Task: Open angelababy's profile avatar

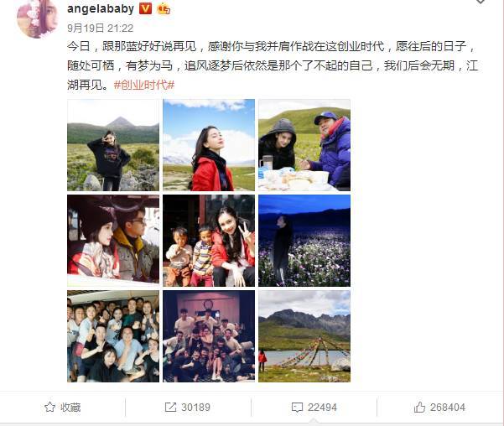Action: [37, 18]
